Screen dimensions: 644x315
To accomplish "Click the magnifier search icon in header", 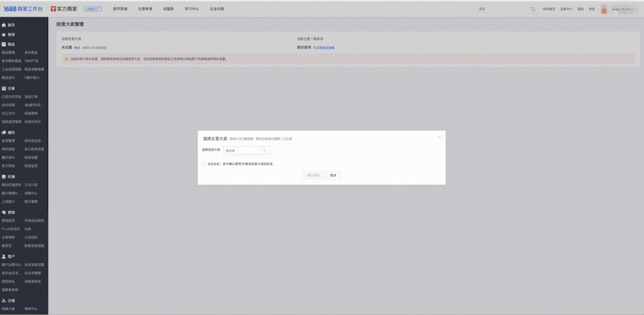I will (533, 9).
